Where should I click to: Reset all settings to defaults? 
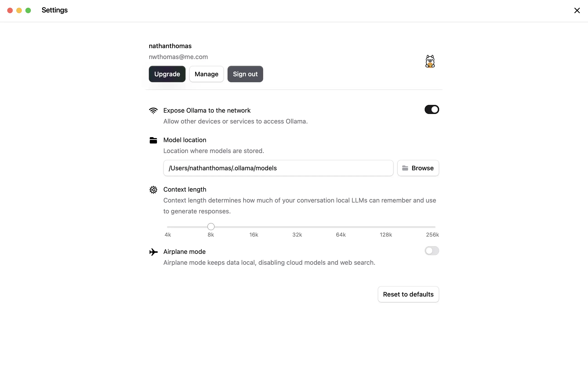click(408, 294)
